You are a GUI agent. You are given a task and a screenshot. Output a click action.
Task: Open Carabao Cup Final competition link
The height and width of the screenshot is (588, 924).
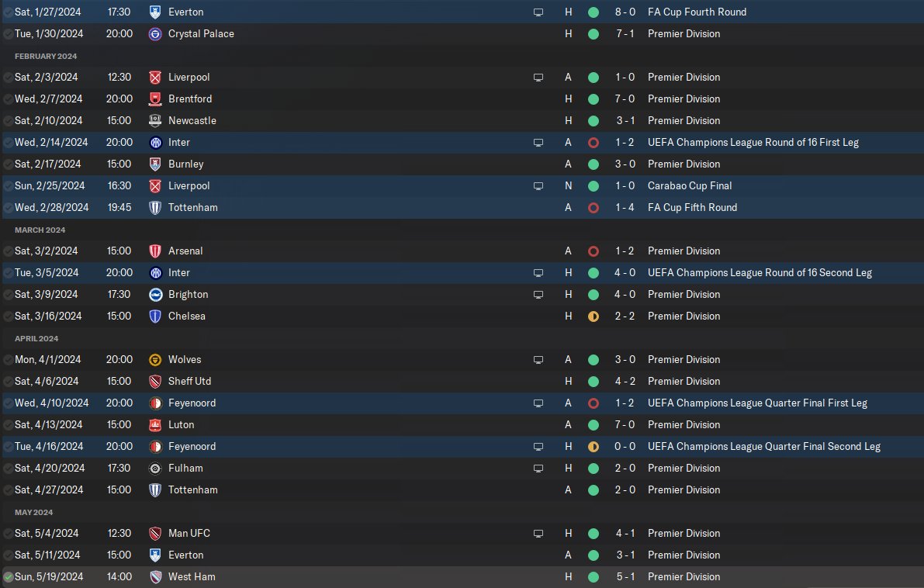tap(690, 186)
